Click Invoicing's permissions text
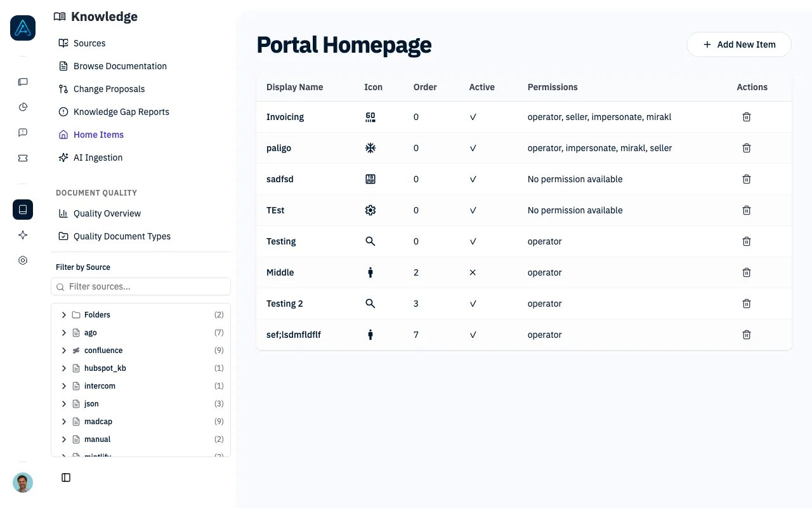812x508 pixels. point(599,117)
